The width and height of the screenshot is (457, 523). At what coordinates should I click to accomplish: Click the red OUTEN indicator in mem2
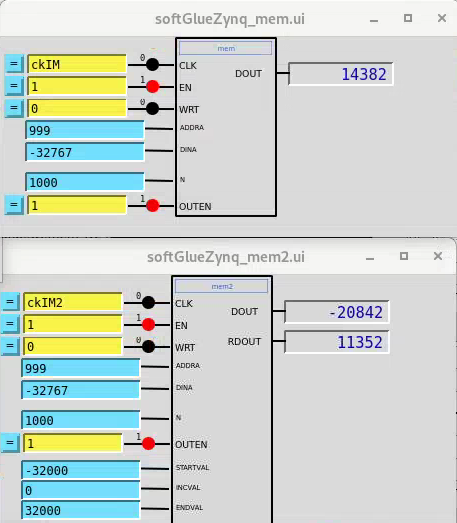click(148, 444)
